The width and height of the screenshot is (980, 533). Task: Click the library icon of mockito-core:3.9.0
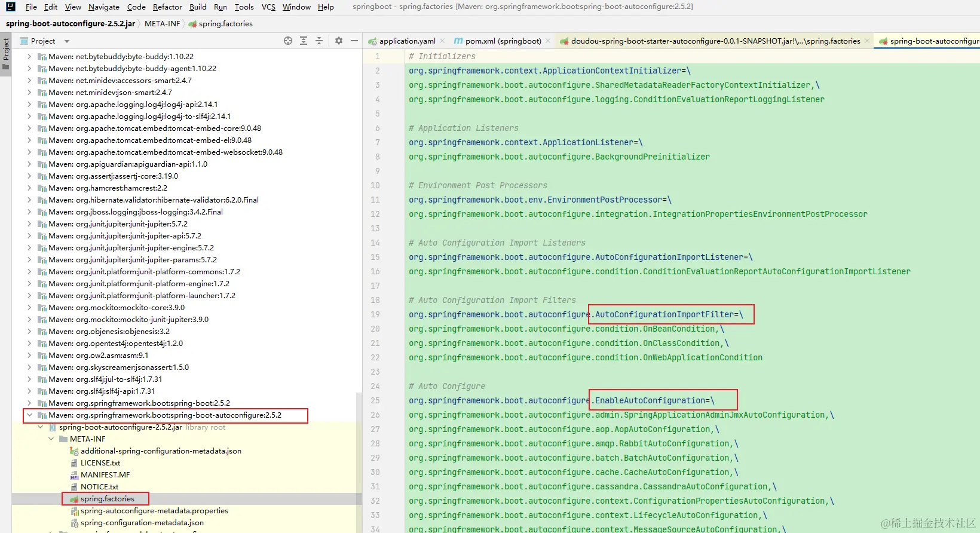coord(42,308)
